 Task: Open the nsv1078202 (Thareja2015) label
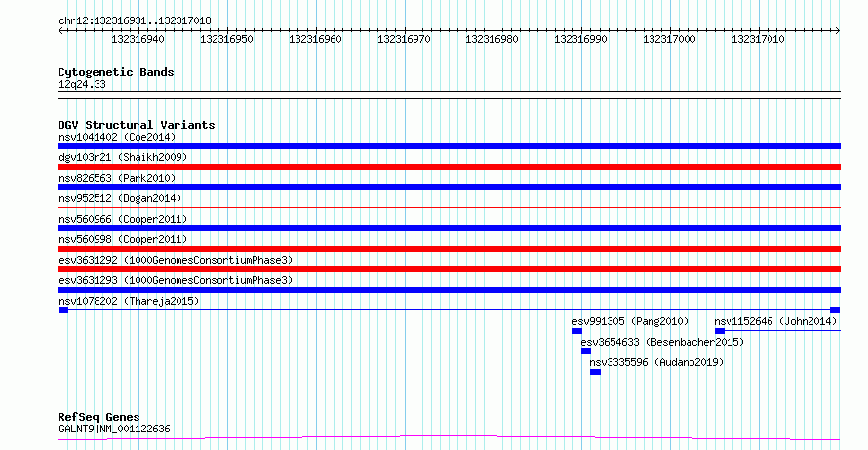[129, 301]
